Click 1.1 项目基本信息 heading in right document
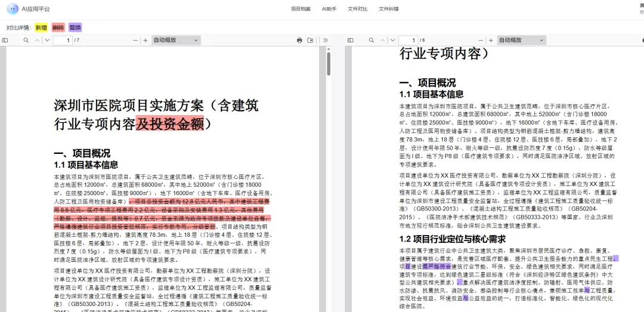 tap(431, 94)
